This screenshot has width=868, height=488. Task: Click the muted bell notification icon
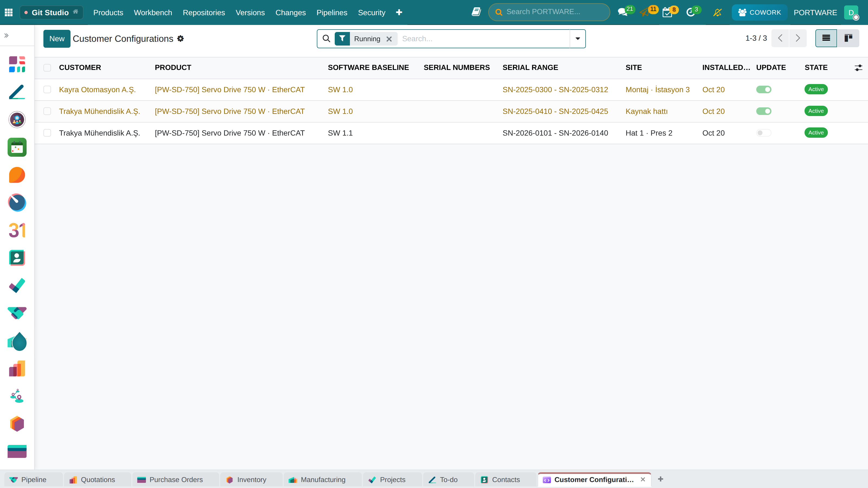[717, 12]
